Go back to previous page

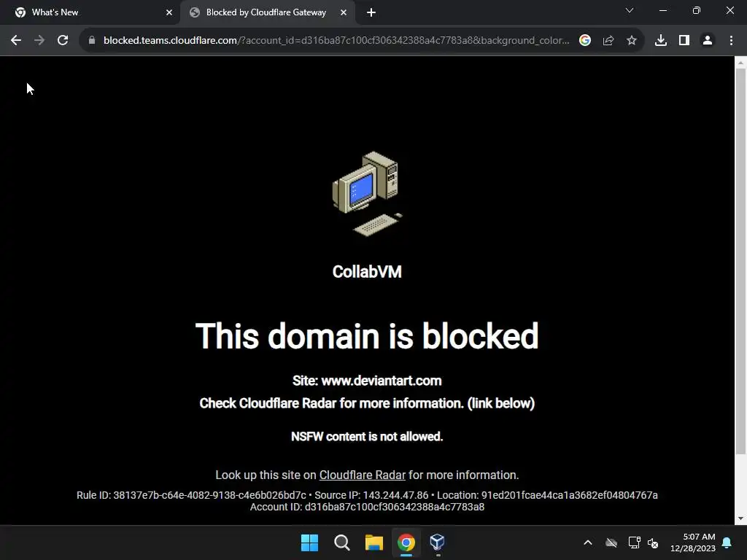(x=16, y=41)
